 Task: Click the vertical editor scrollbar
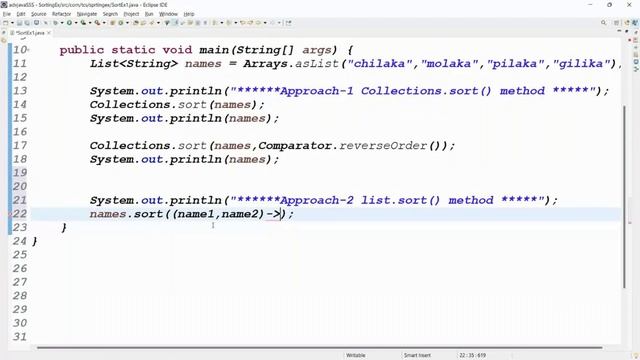[624, 196]
